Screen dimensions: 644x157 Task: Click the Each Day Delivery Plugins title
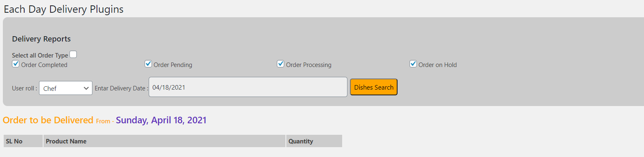click(64, 9)
